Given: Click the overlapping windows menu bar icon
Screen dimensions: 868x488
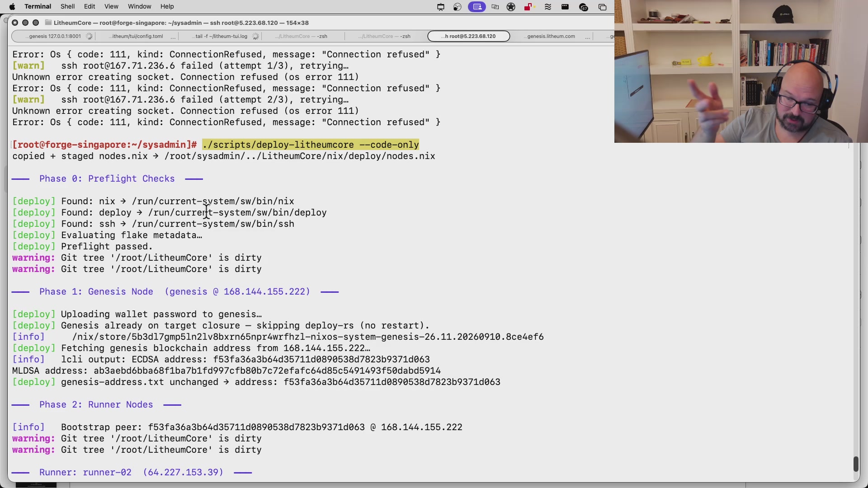Looking at the screenshot, I should coord(602,7).
